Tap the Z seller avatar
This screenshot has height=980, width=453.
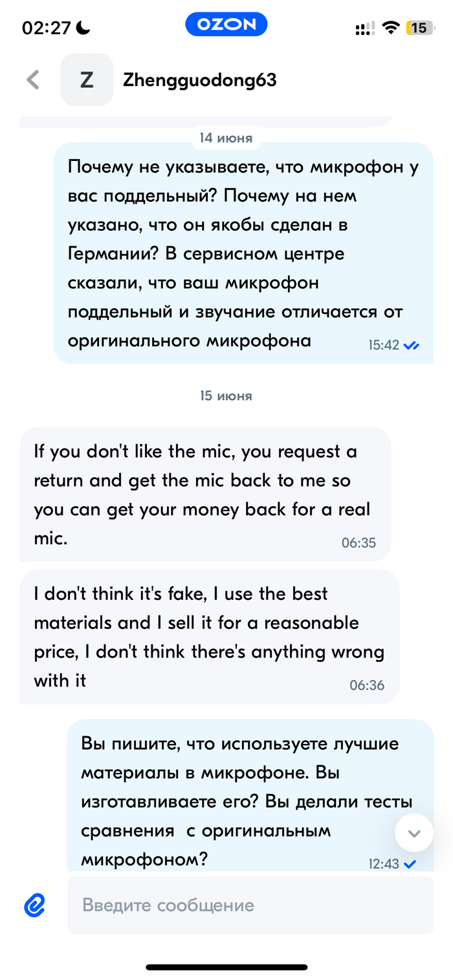[x=87, y=80]
